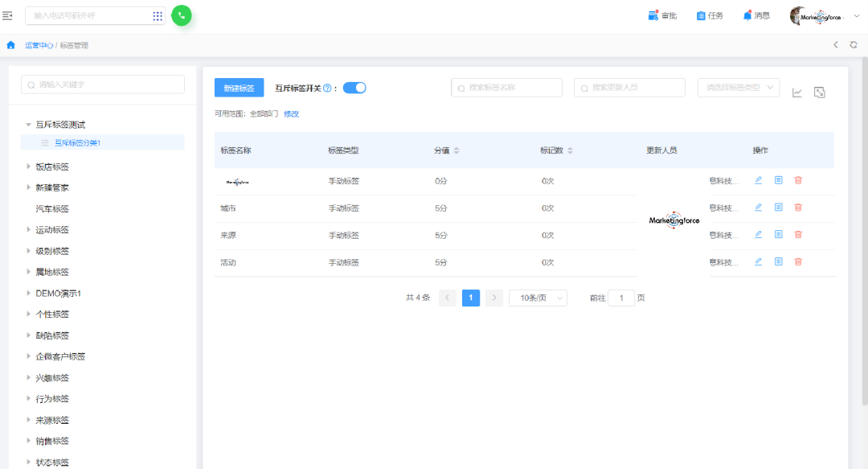868x469 pixels.
Task: Open the 请选择标签类型 dropdown
Action: [x=738, y=88]
